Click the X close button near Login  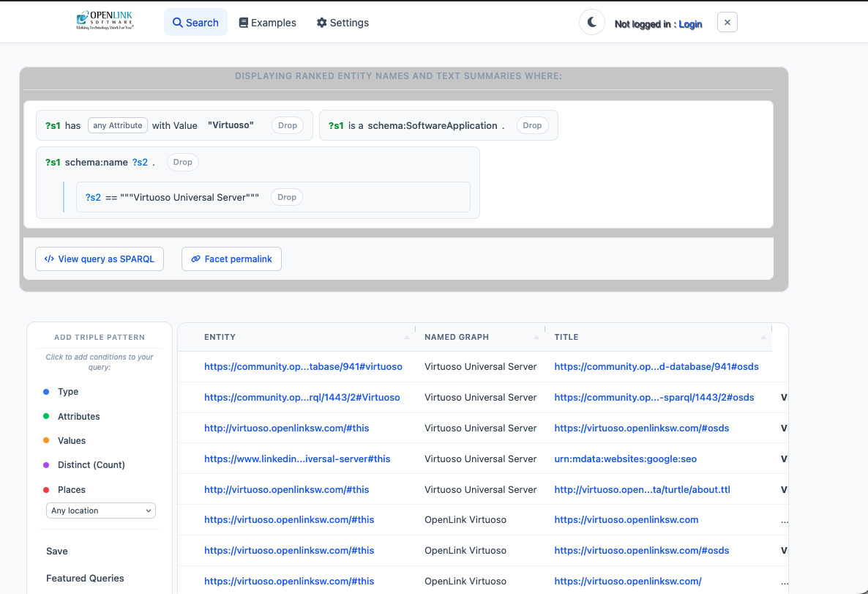pos(727,23)
